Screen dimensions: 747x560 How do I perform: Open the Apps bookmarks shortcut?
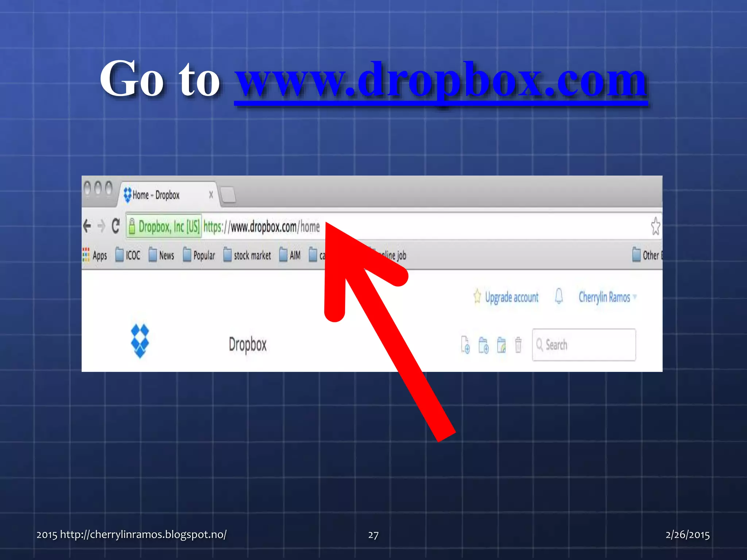(94, 255)
